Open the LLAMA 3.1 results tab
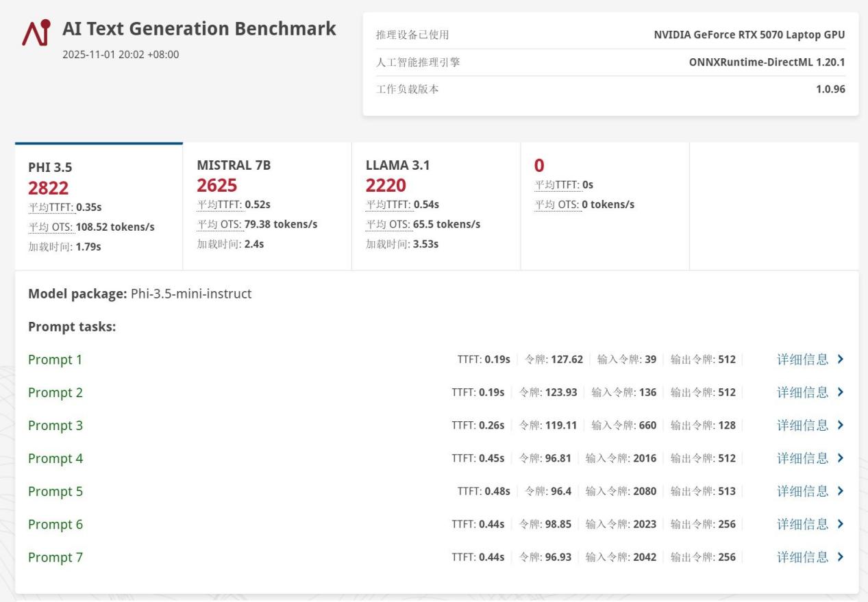 [436, 205]
